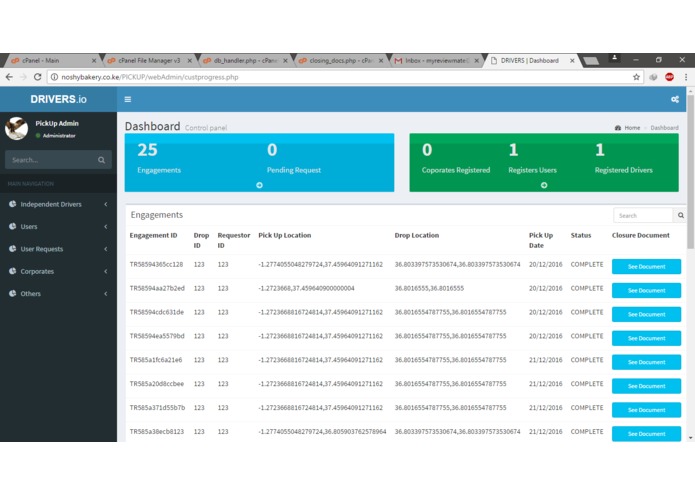Click the Engagements table search magnifier button
This screenshot has height=494, width=695.
click(680, 215)
